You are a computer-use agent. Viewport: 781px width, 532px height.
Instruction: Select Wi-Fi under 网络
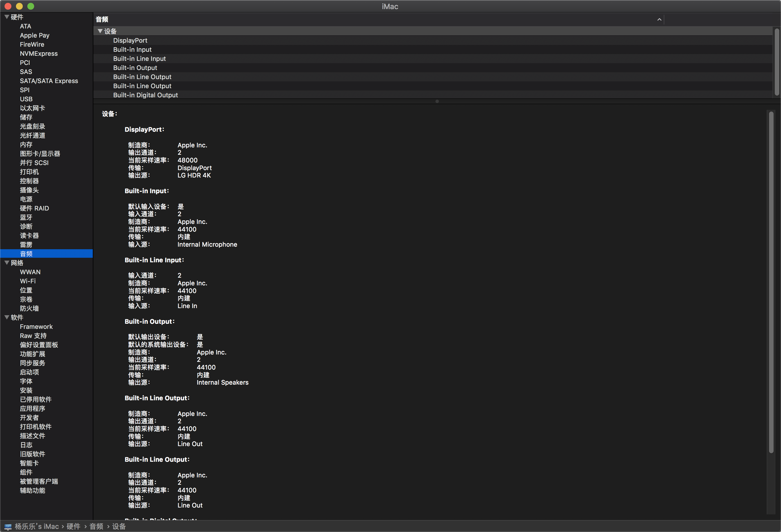click(x=28, y=281)
